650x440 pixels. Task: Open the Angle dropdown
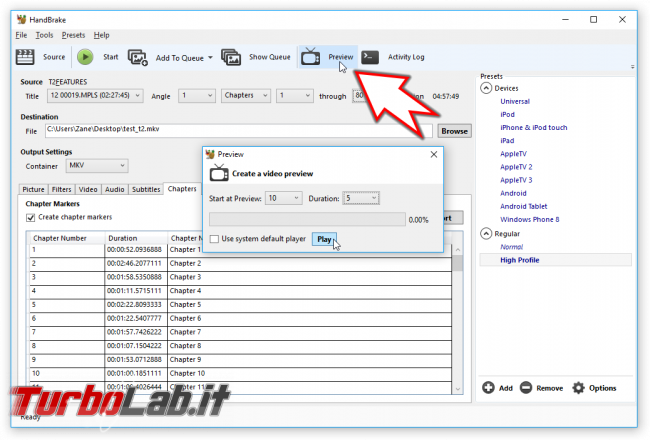tap(197, 96)
